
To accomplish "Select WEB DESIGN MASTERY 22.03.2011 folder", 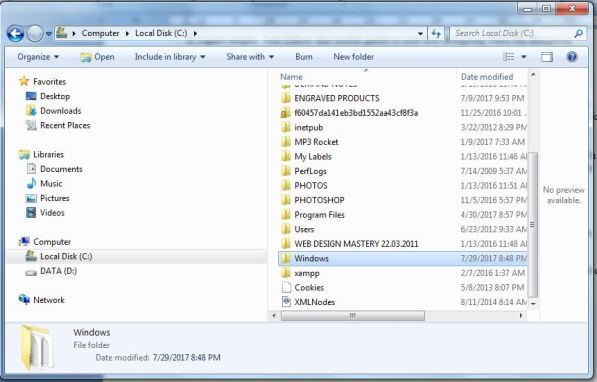I will point(356,244).
